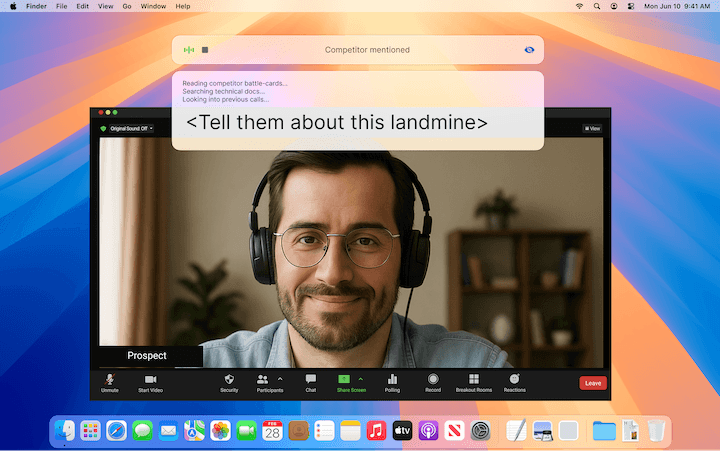
Task: Open Music from the Dock
Action: 377,431
